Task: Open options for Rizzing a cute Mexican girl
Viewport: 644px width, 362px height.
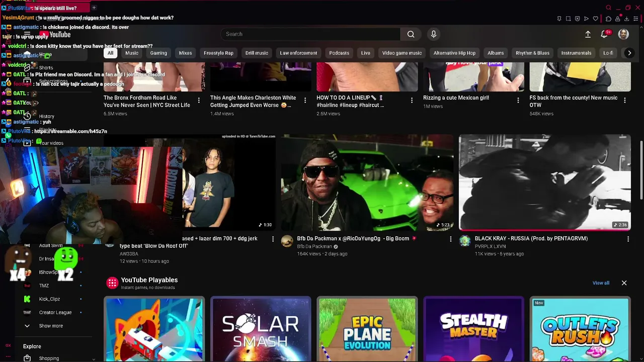Action: coord(518,100)
